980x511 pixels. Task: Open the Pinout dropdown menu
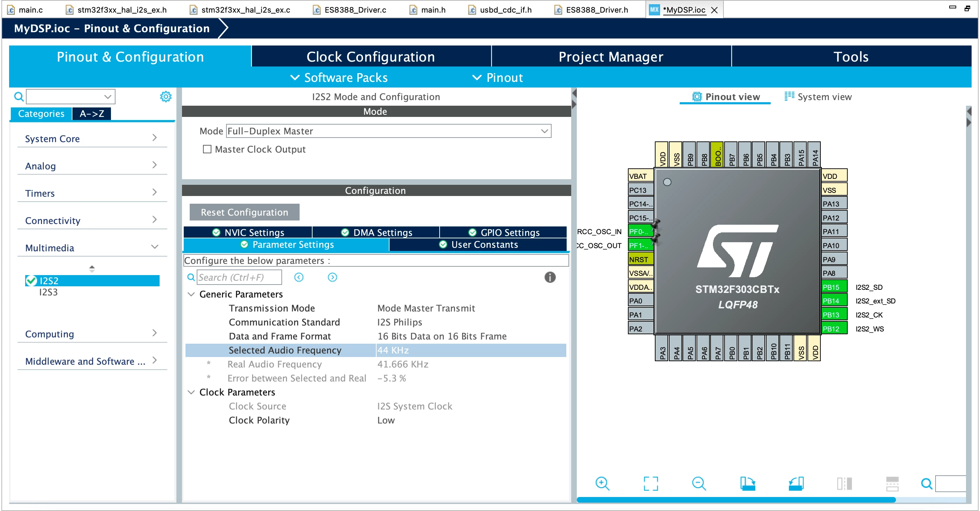(x=498, y=78)
